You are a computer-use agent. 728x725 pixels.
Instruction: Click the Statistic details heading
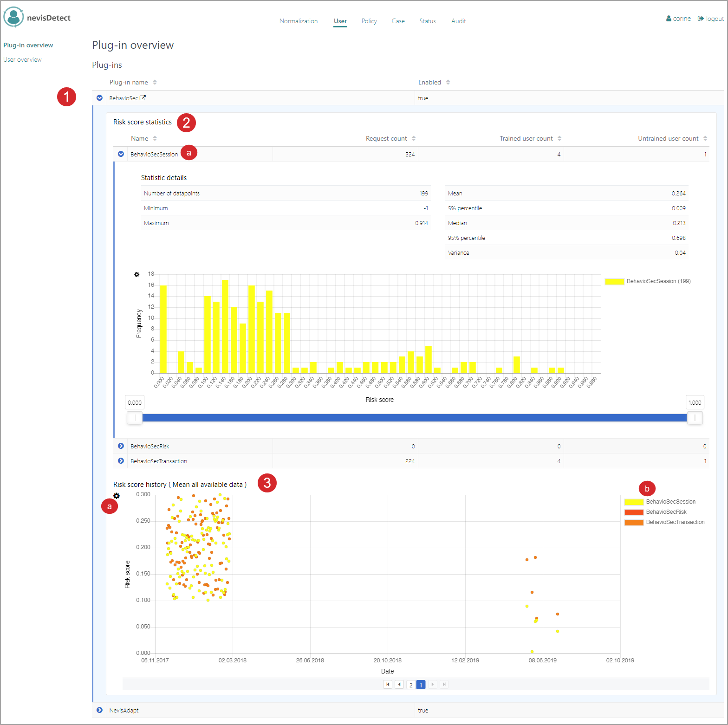pos(164,178)
